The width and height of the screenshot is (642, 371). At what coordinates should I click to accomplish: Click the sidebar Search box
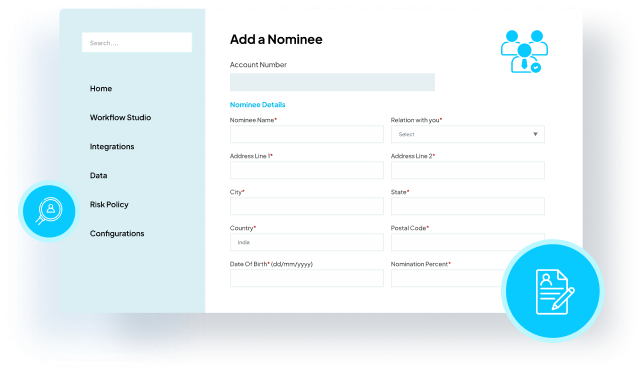[137, 42]
